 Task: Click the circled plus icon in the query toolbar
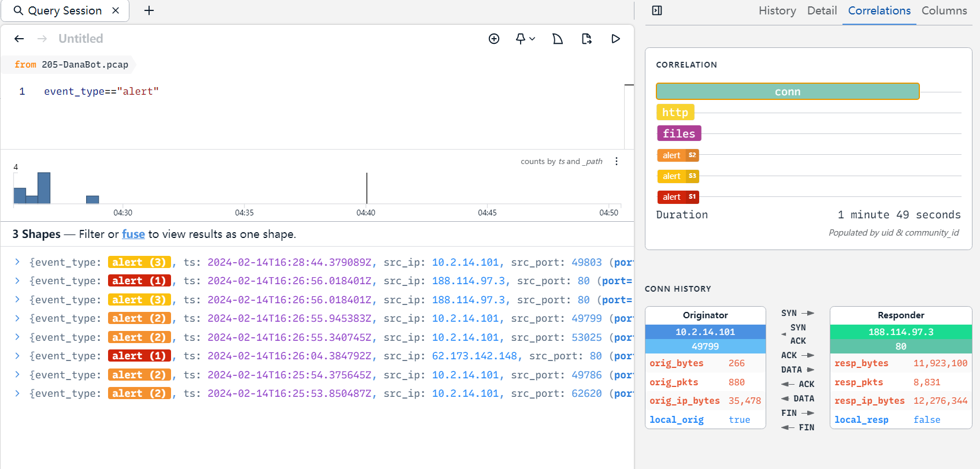pyautogui.click(x=494, y=39)
